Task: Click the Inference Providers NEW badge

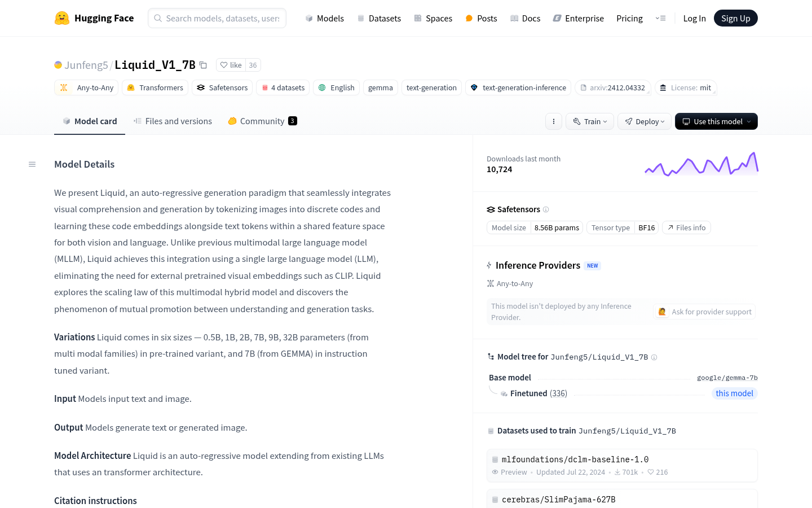Action: (593, 266)
